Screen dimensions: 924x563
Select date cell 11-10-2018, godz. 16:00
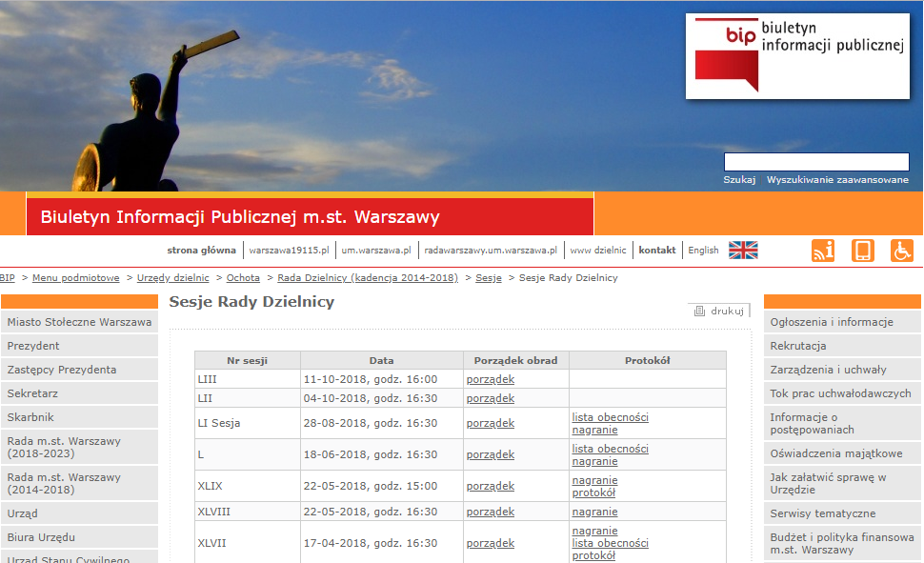pyautogui.click(x=382, y=379)
